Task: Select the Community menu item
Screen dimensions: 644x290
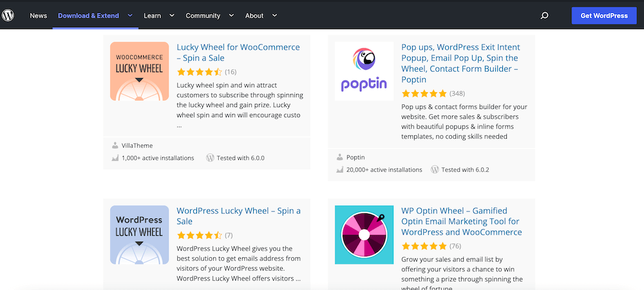Action: (x=203, y=15)
